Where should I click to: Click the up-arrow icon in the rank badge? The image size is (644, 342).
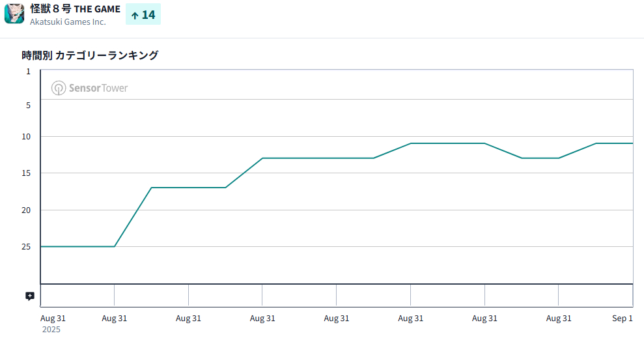(x=135, y=15)
